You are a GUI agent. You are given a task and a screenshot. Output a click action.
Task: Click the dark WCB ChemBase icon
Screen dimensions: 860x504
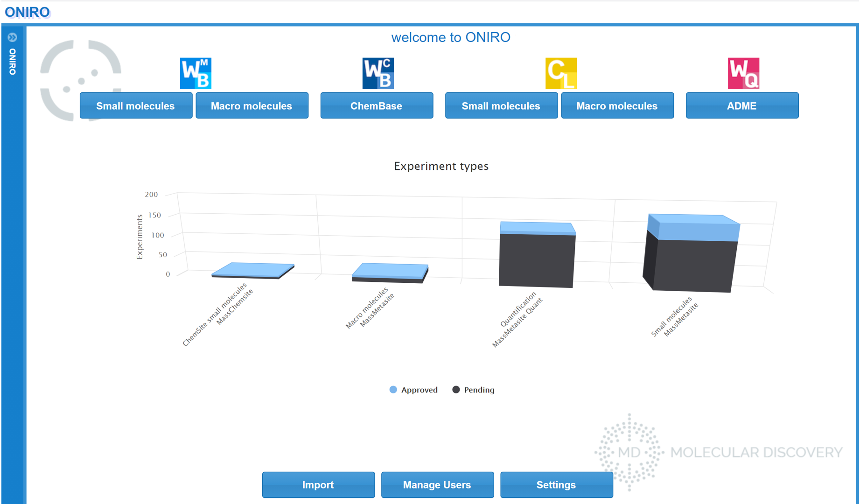coord(378,73)
